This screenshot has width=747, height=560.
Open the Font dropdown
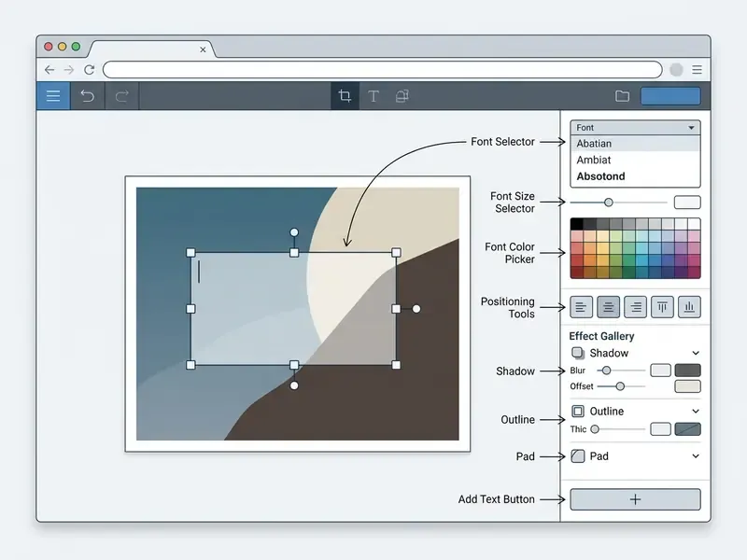tap(635, 128)
